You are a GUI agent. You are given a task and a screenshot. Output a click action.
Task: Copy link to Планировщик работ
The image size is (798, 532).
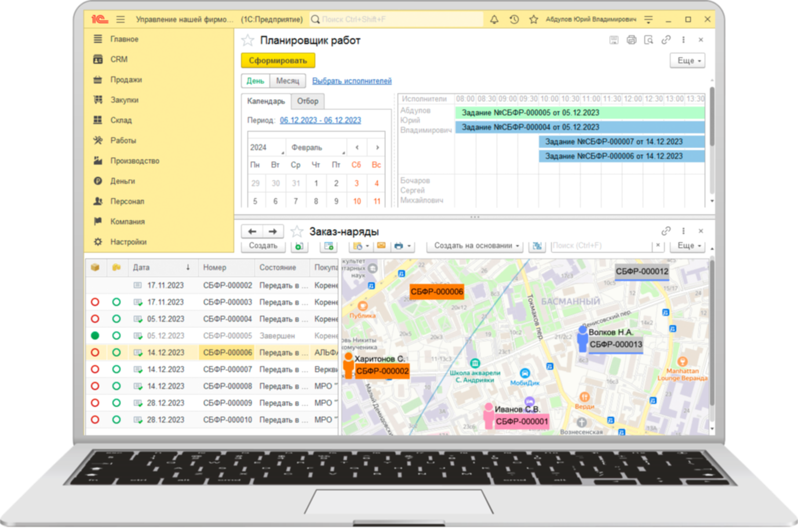(666, 40)
